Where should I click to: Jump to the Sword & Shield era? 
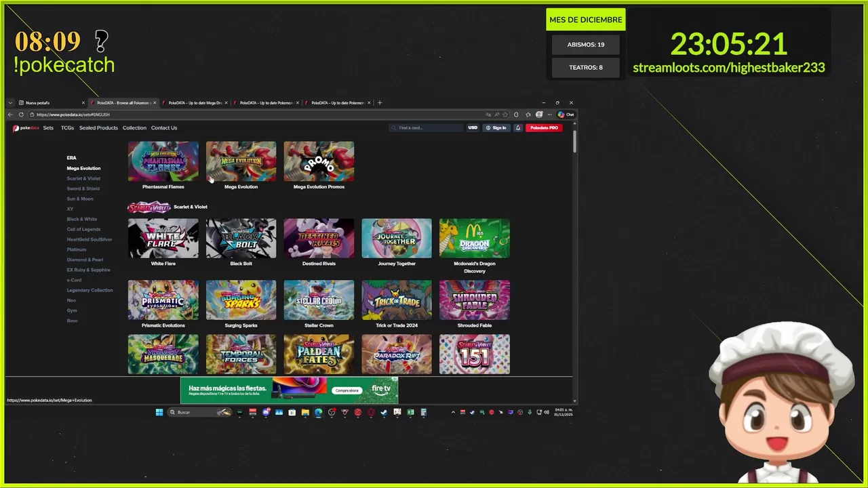[83, 188]
